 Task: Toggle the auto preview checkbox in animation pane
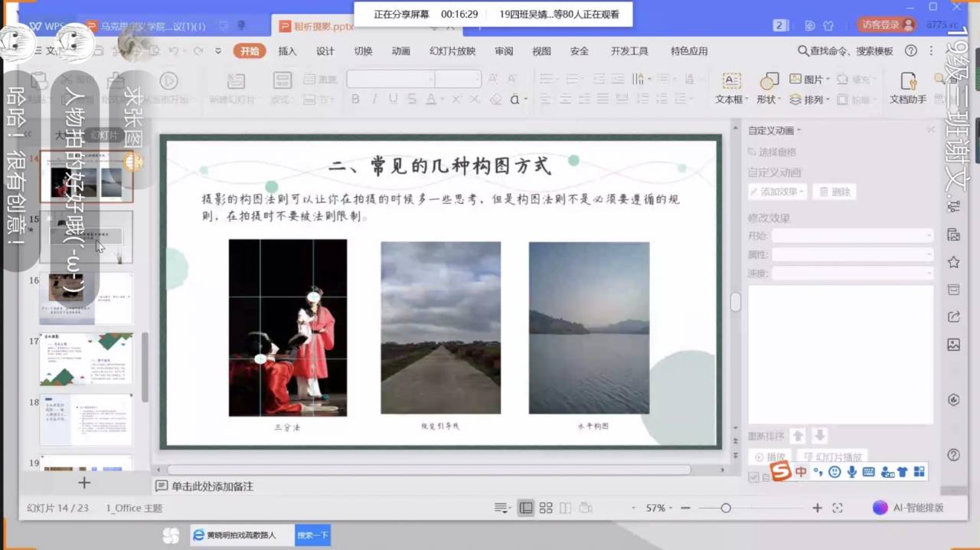pyautogui.click(x=754, y=477)
